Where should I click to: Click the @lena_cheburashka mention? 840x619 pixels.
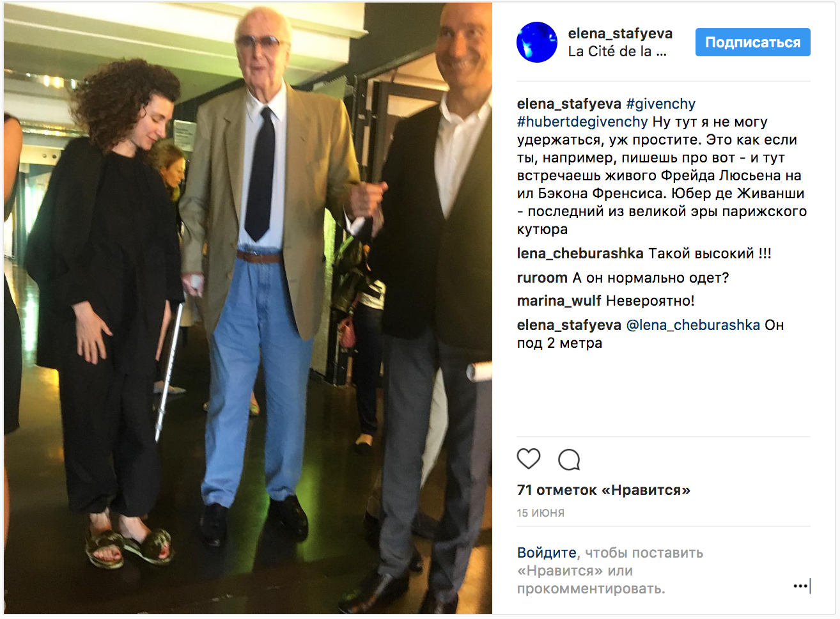pos(693,325)
